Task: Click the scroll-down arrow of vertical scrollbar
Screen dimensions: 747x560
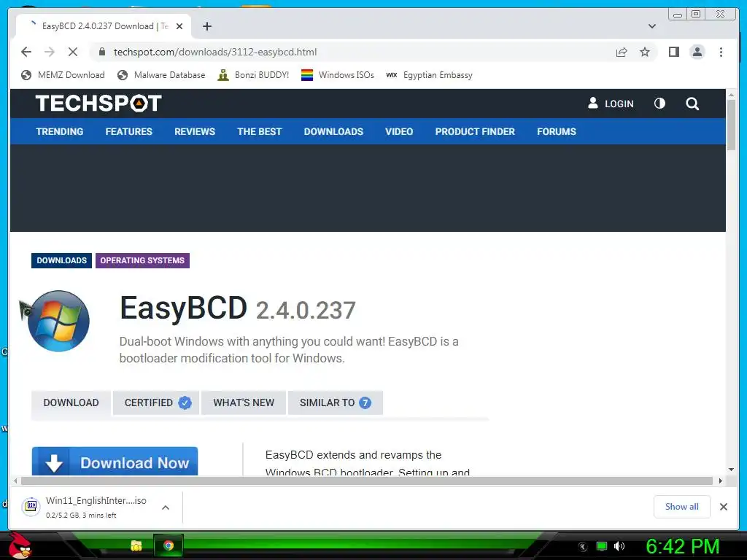Action: pyautogui.click(x=731, y=470)
